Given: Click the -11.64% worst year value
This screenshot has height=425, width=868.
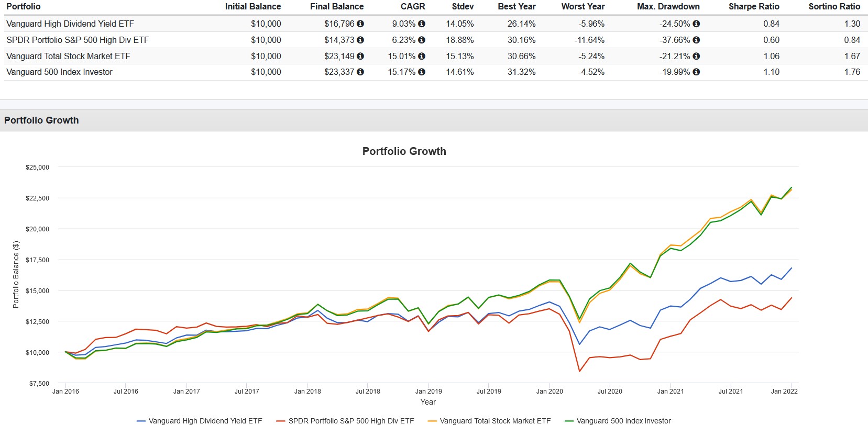Looking at the screenshot, I should click(x=589, y=40).
